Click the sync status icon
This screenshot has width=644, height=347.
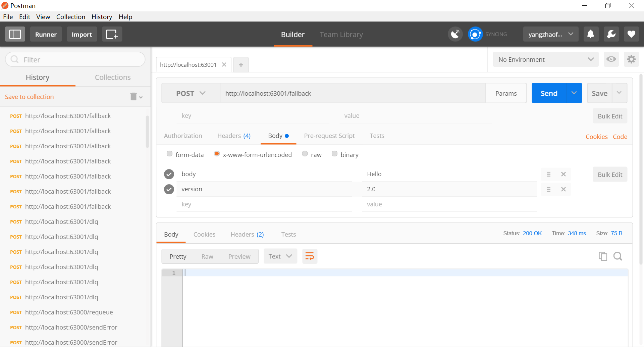point(475,34)
